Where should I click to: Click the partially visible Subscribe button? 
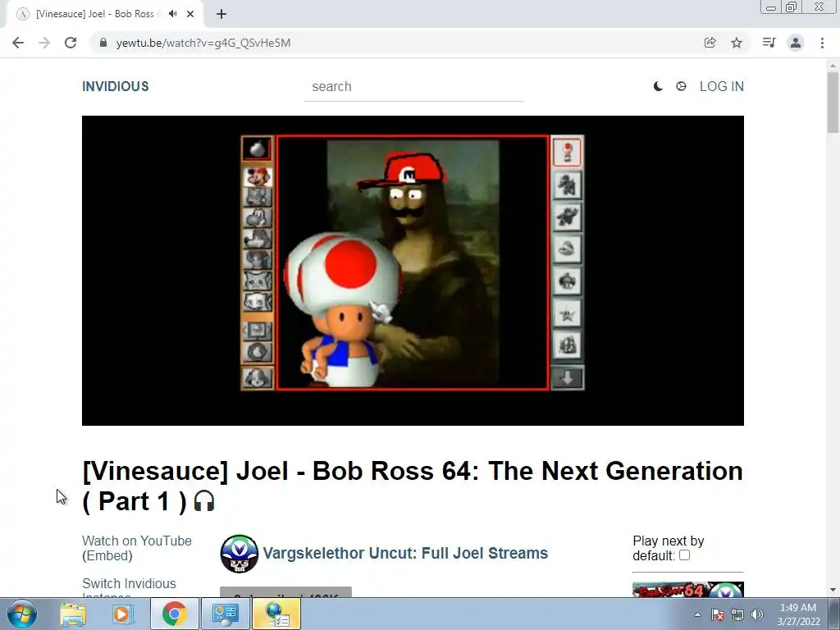click(x=285, y=592)
